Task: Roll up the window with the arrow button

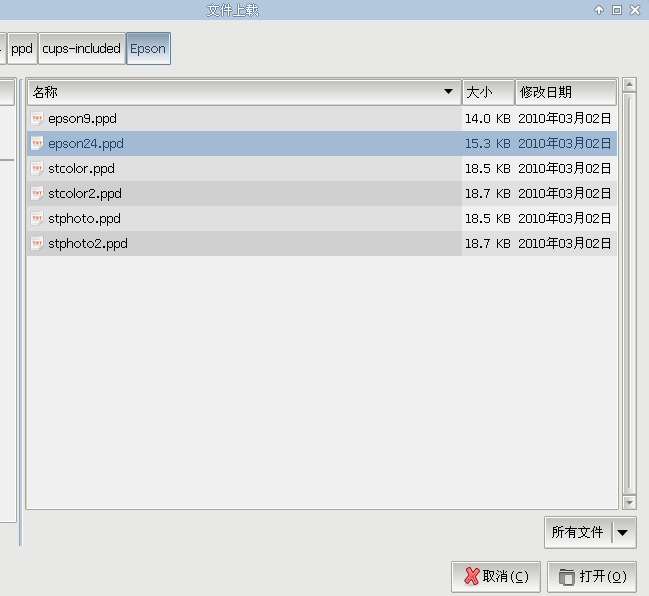Action: pos(599,10)
